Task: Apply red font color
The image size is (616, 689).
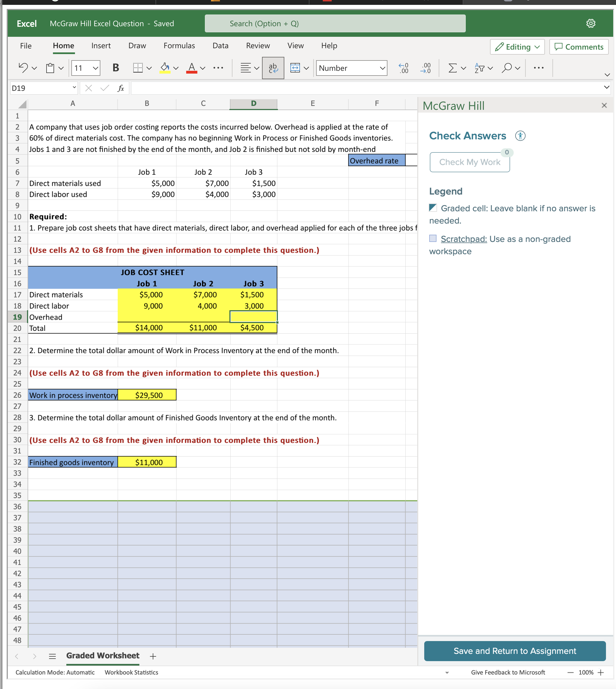Action: [191, 68]
